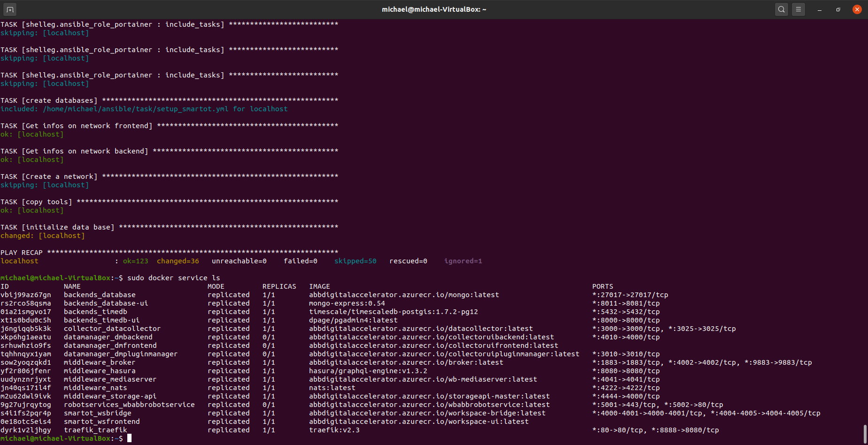Click the 'ok=123' recap value
The width and height of the screenshot is (868, 445).
(x=136, y=261)
